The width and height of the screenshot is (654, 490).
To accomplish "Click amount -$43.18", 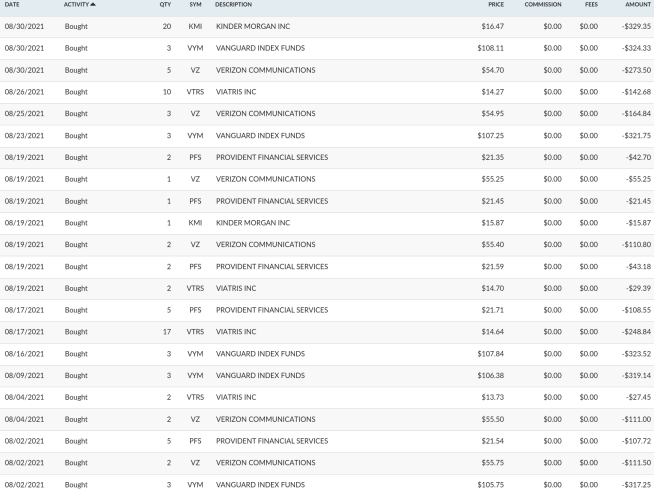I will point(638,266).
